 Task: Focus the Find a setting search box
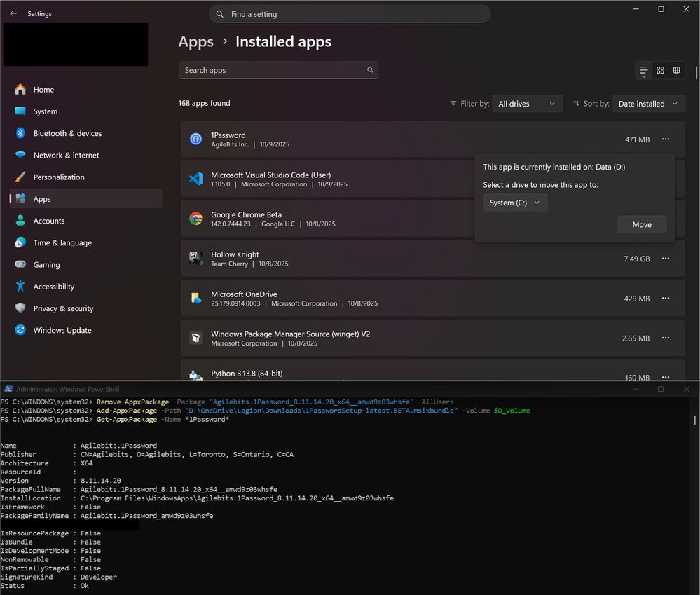[x=350, y=14]
